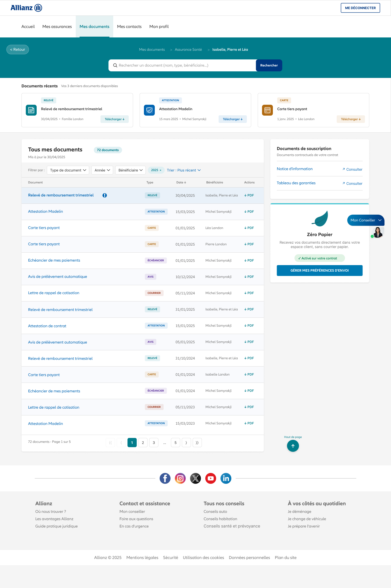
Task: Expand the Année filter dropdown
Action: [102, 170]
